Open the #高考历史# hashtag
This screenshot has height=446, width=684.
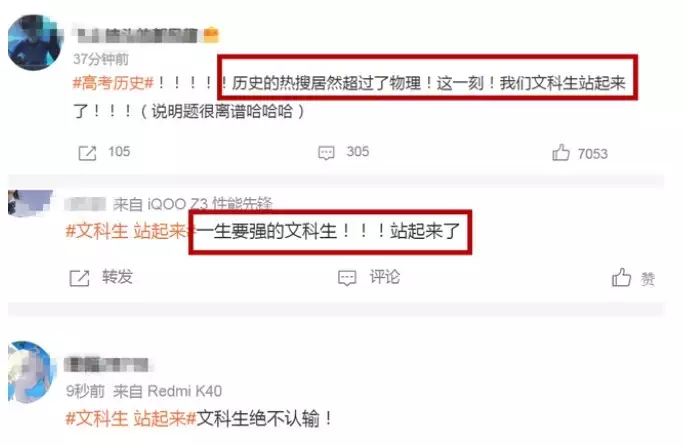(113, 82)
